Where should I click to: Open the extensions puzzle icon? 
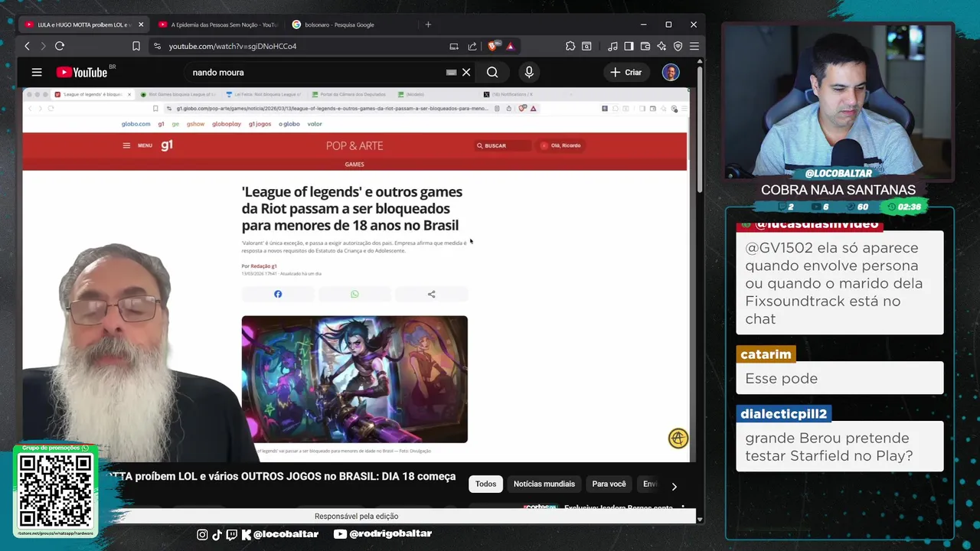(570, 46)
